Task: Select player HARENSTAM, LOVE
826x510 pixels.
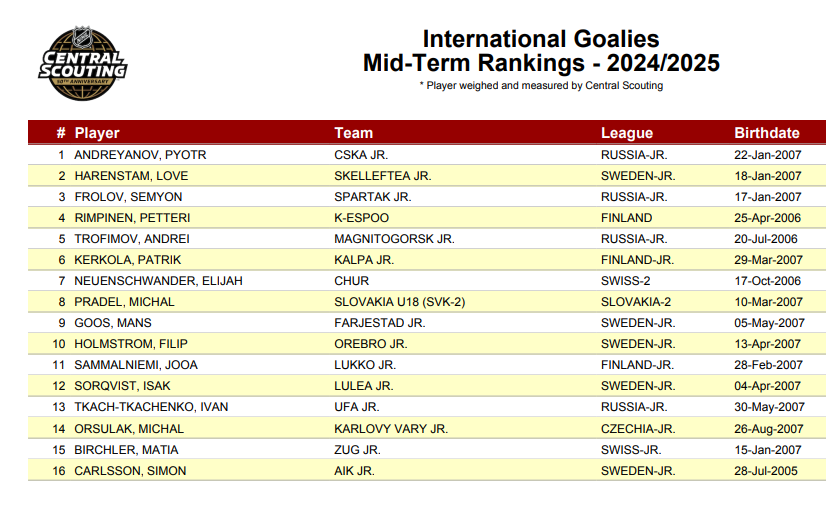Action: [x=131, y=176]
